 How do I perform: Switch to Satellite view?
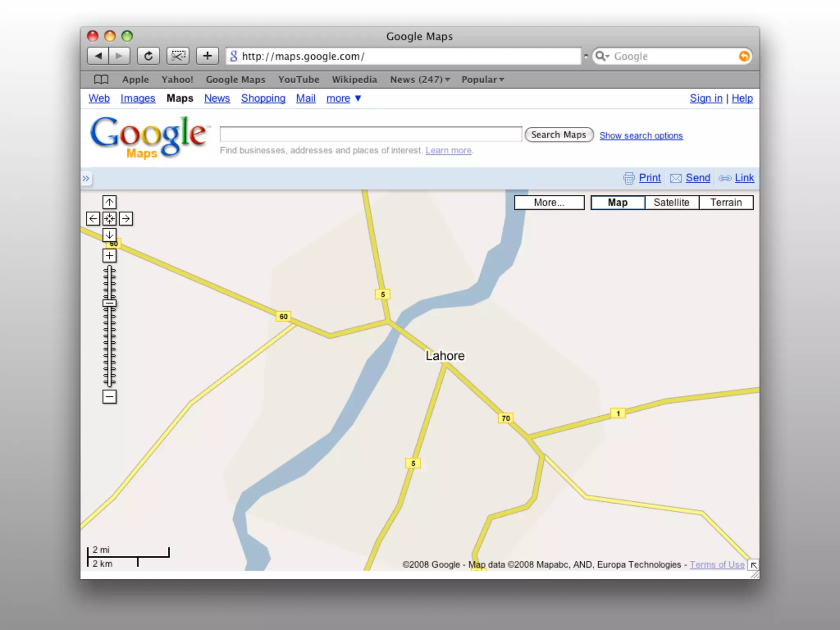671,203
